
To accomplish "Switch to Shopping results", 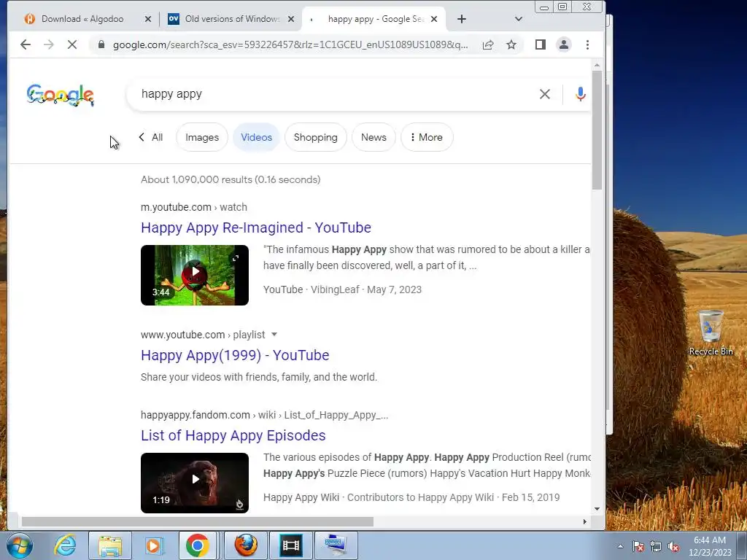I will pyautogui.click(x=315, y=137).
